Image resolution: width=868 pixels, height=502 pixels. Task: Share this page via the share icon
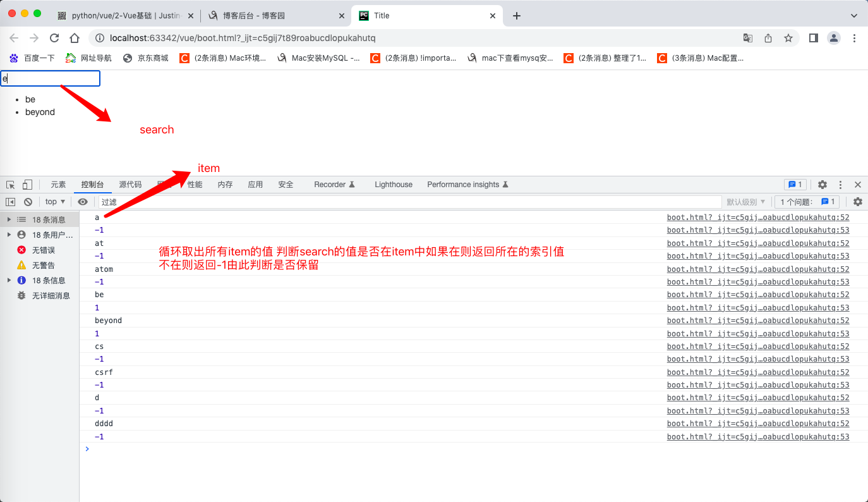[768, 38]
